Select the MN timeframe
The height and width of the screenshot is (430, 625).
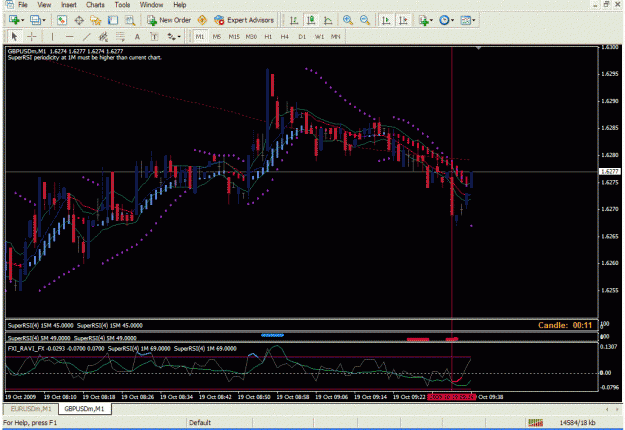tap(336, 37)
